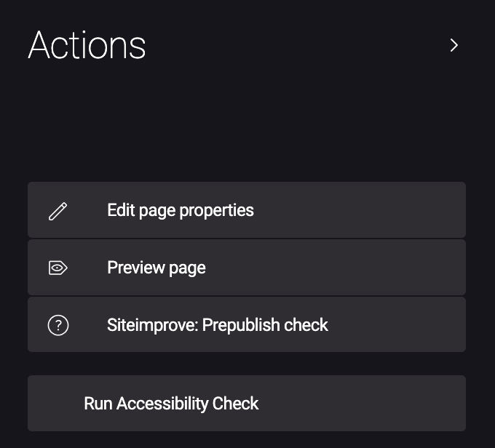
Task: Start the Siteimprove check via its question mark icon
Action: (x=58, y=325)
